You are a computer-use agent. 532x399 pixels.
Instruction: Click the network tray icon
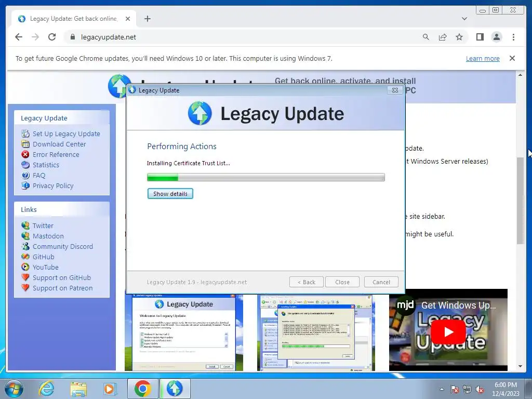[x=467, y=389]
